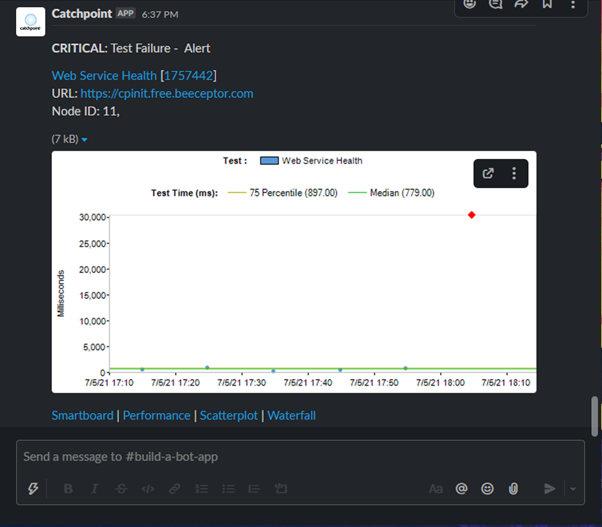Open test ID 1757442 link
Screen dimensions: 602x527
coord(188,75)
